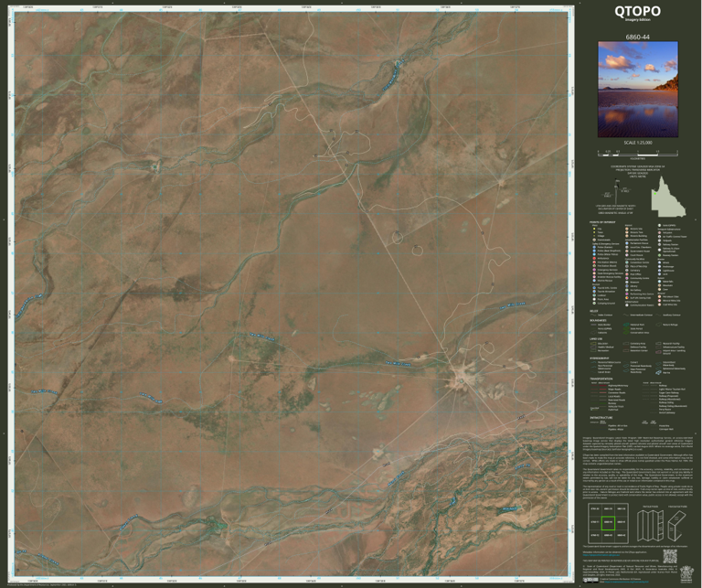Click the Queensland Government crest logo
This screenshot has height=588, width=702.
686,574
